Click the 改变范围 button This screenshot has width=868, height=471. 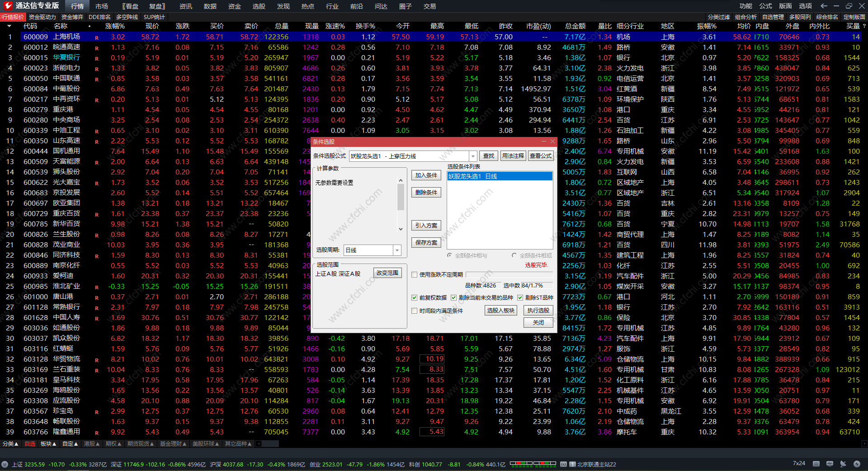pos(387,273)
